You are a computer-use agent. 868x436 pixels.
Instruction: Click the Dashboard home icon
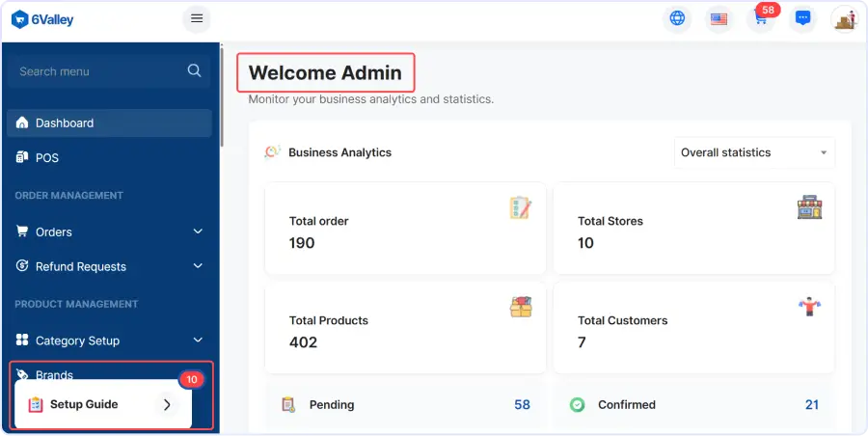pos(22,123)
